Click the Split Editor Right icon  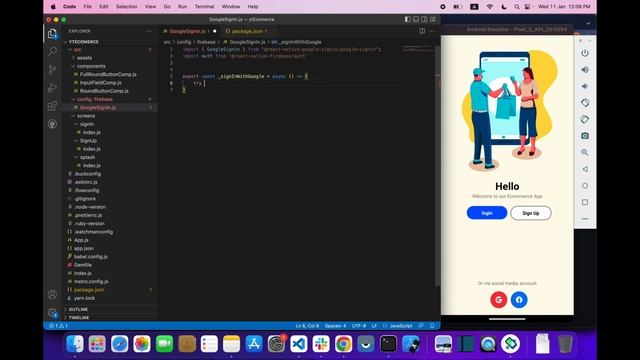[422, 31]
